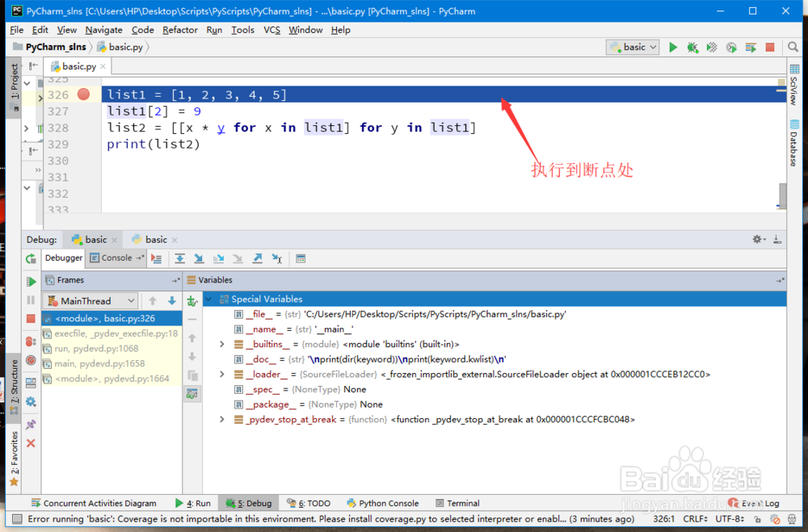Select frame 'execfile, _pydev_execfile.py:18'
The image size is (808, 532).
(x=112, y=333)
